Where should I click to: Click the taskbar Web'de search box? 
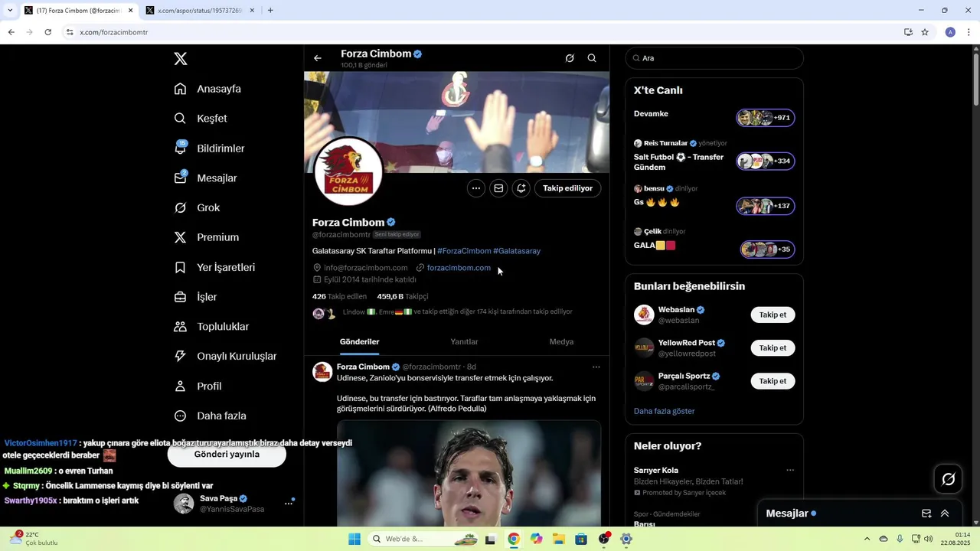(x=422, y=540)
